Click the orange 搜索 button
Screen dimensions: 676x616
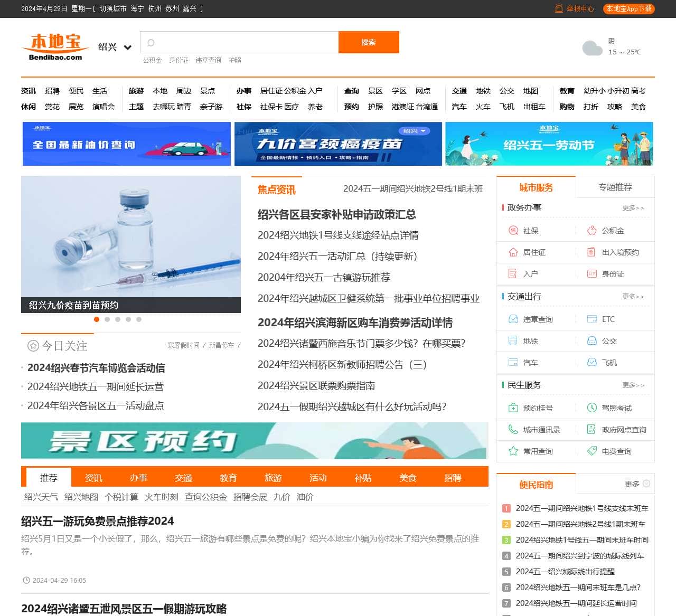(369, 42)
